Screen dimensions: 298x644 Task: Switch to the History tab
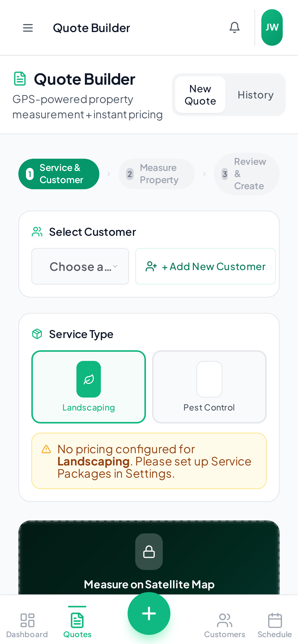(255, 95)
